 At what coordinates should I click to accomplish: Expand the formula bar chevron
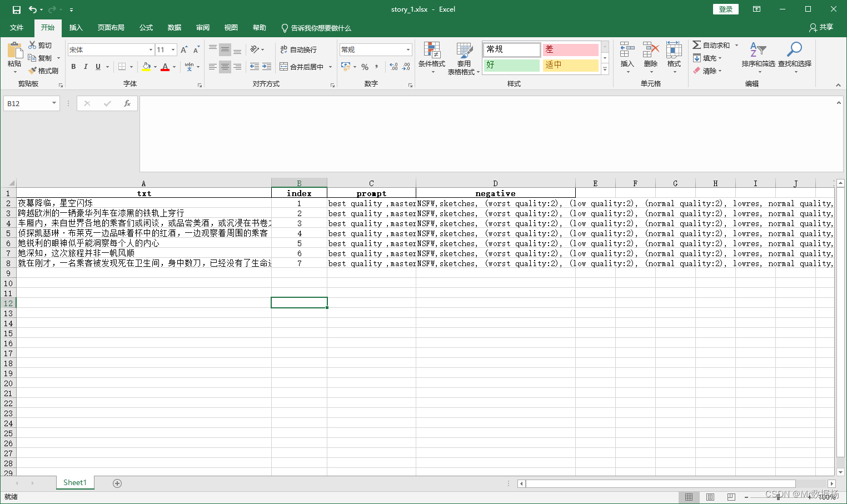[839, 103]
